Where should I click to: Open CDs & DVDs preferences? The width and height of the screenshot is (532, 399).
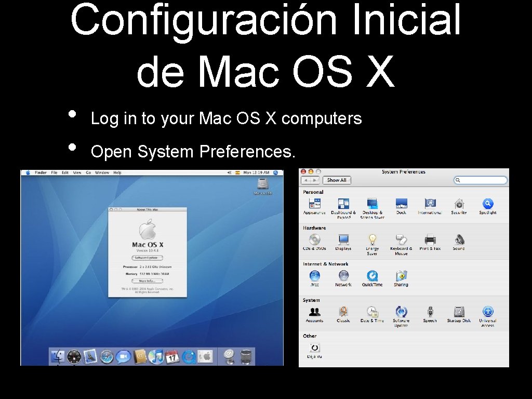click(x=314, y=242)
